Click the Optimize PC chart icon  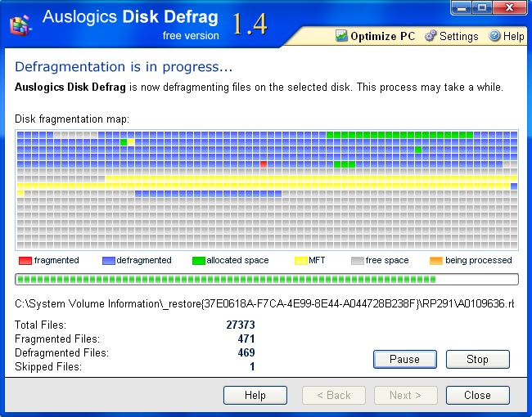[341, 36]
